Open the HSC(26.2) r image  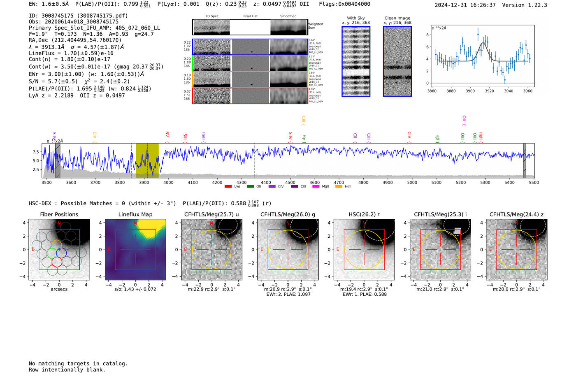pyautogui.click(x=364, y=249)
